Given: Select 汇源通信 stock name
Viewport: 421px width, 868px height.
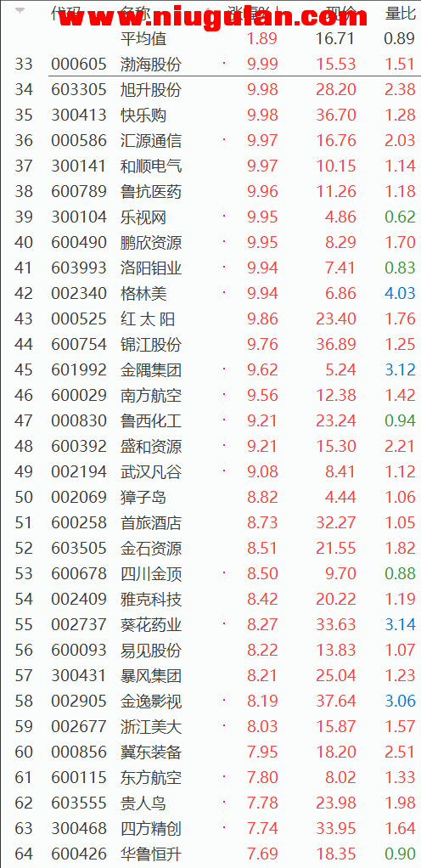Looking at the screenshot, I should [151, 141].
